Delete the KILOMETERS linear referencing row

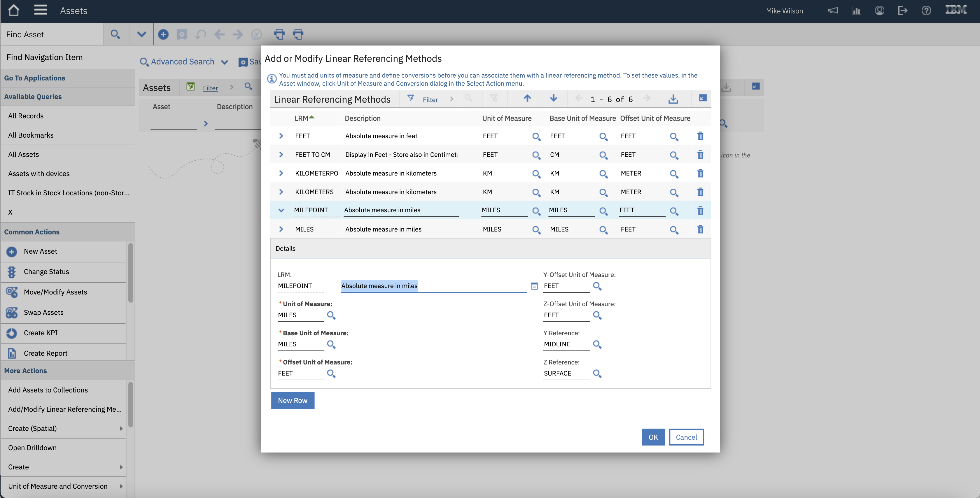[700, 192]
